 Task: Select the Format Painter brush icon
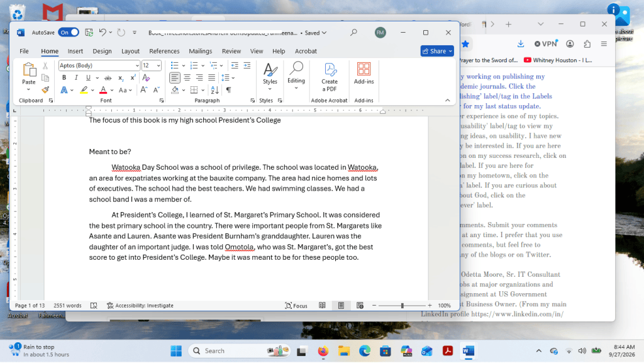click(x=45, y=89)
